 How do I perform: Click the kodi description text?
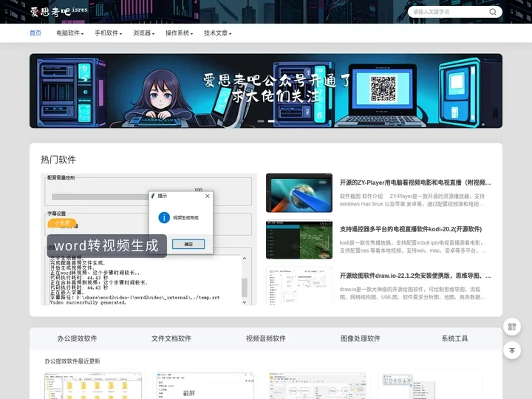pyautogui.click(x=412, y=247)
